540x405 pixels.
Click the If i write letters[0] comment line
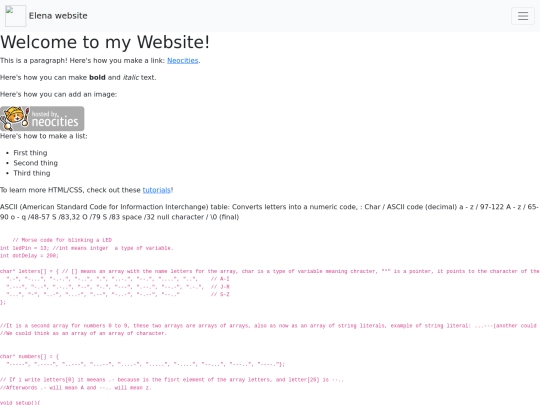tap(172, 380)
